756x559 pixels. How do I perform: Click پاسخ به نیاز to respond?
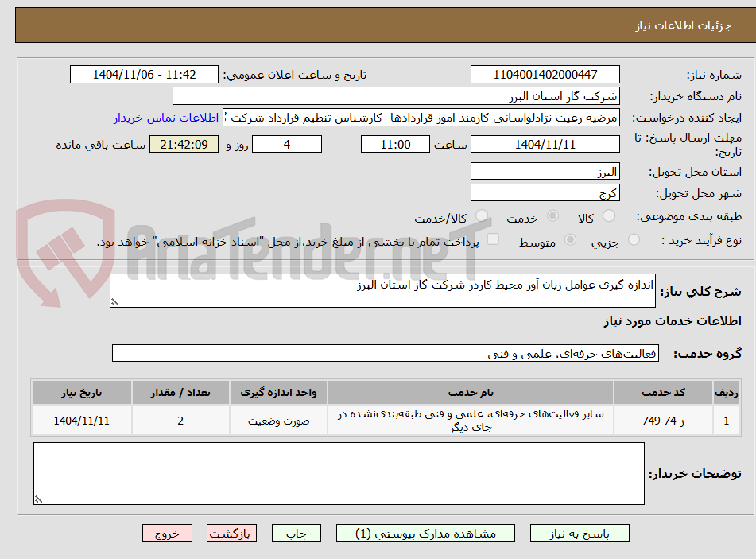point(580,533)
